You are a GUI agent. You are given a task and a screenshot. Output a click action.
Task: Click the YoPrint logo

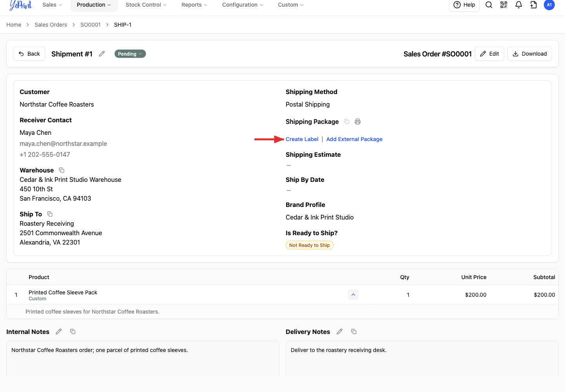click(20, 5)
